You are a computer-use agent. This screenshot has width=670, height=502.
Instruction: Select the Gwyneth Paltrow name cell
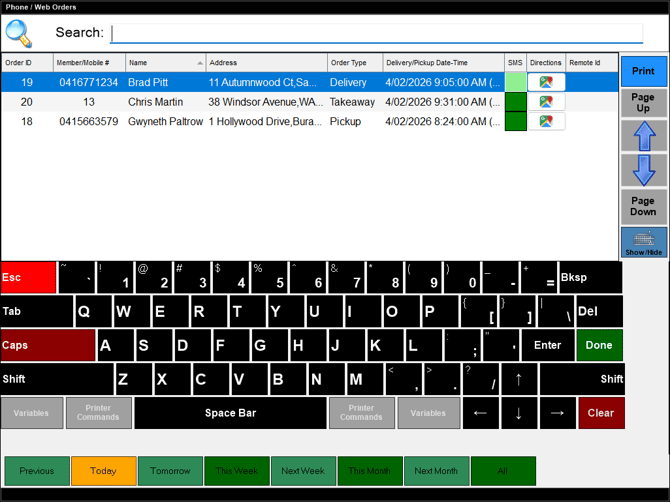[x=165, y=122]
